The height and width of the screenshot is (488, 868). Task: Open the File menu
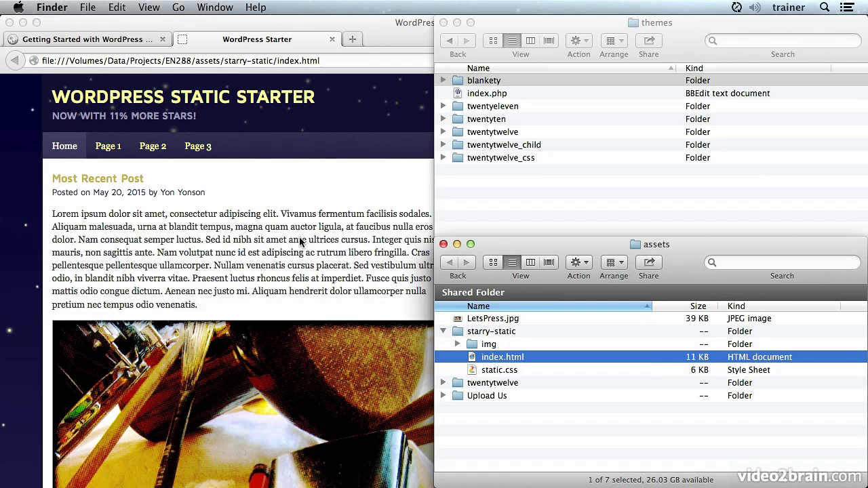point(87,7)
